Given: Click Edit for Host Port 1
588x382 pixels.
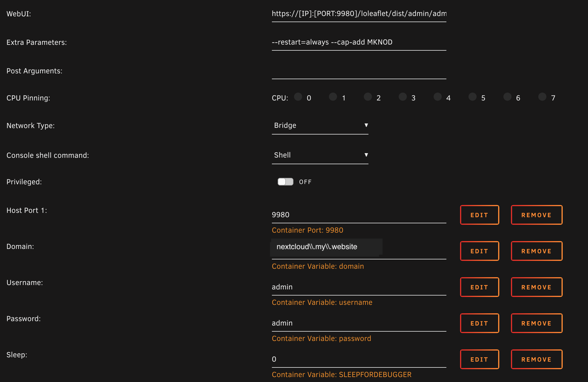Looking at the screenshot, I should pos(479,215).
